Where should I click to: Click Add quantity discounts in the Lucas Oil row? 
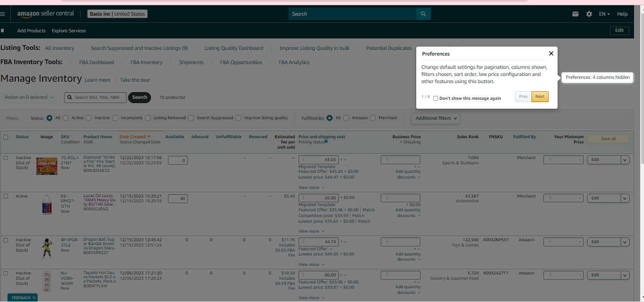point(408,213)
